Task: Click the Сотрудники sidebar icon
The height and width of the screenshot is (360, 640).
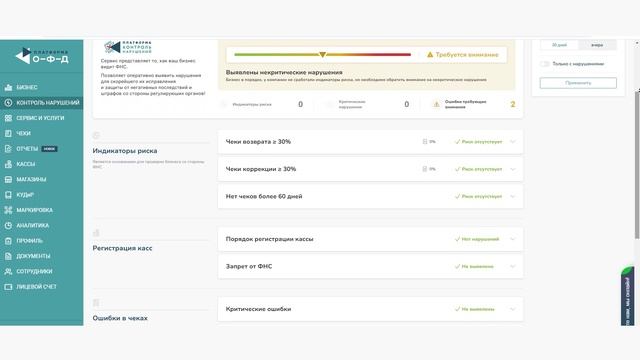Action: coord(8,271)
